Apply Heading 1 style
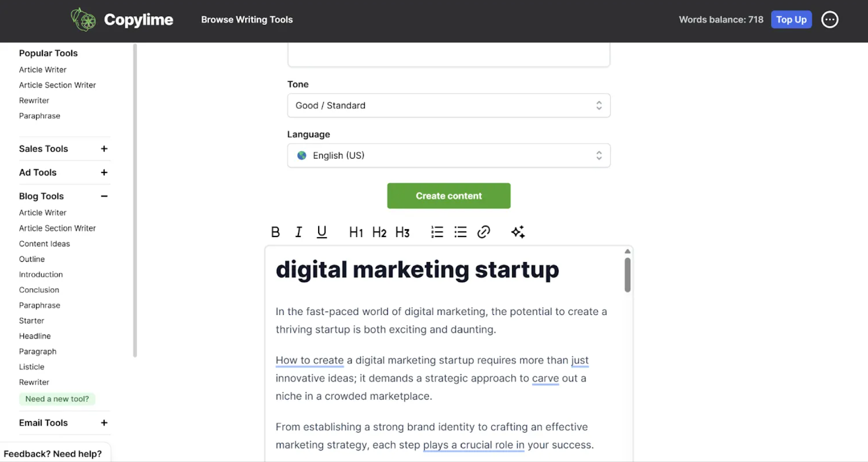 point(356,232)
